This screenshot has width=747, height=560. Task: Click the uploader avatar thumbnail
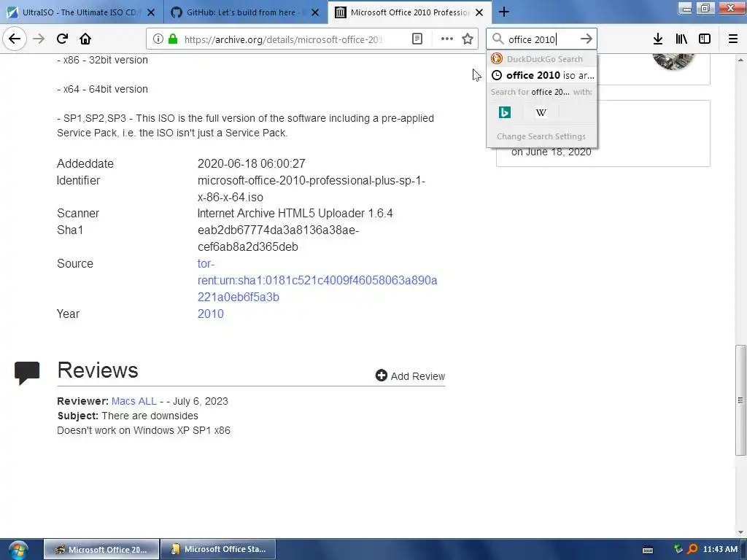673,61
